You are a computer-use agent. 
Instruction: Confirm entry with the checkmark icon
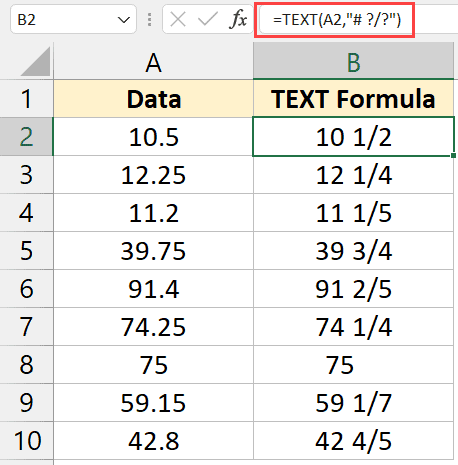(208, 19)
